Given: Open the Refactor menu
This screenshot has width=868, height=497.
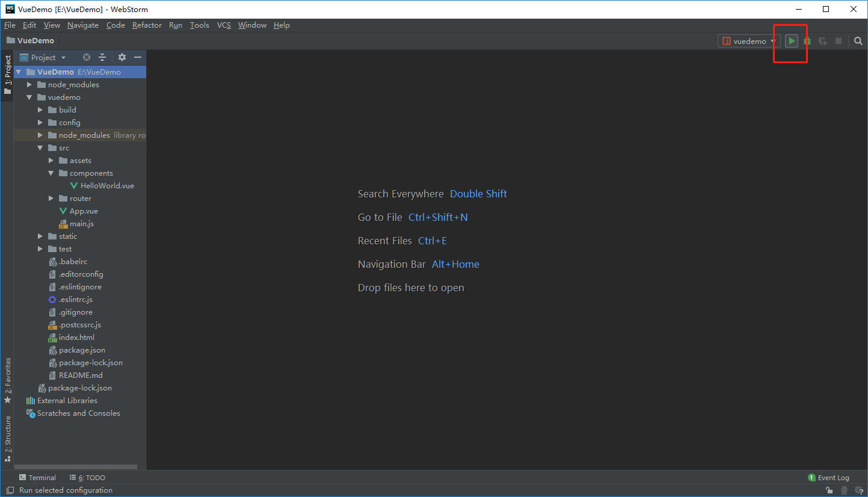Looking at the screenshot, I should pyautogui.click(x=147, y=25).
